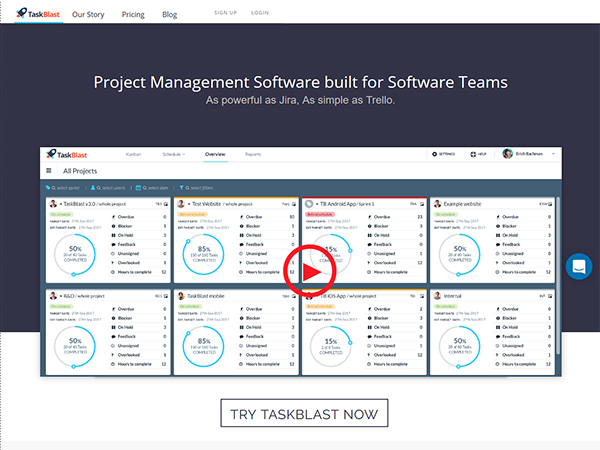Click the Overdue row on the Test Website card
Viewport: 600px width, 450px height.
[x=267, y=217]
